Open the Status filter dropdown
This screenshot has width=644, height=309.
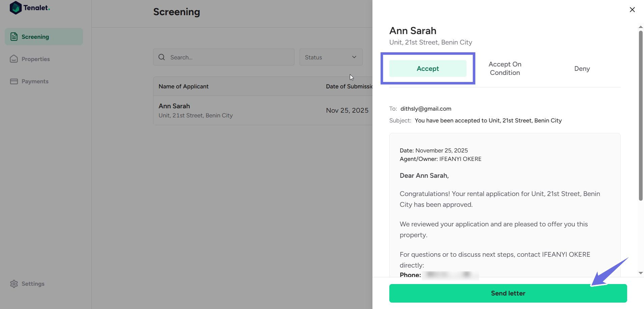coord(331,57)
